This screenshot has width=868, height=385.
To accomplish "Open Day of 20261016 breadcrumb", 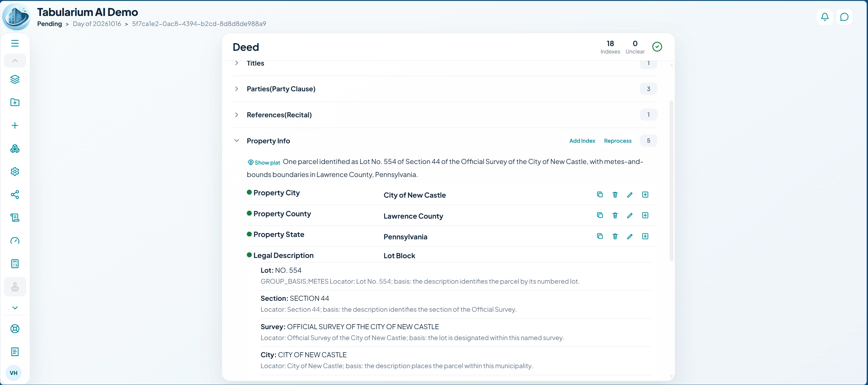I will 97,24.
